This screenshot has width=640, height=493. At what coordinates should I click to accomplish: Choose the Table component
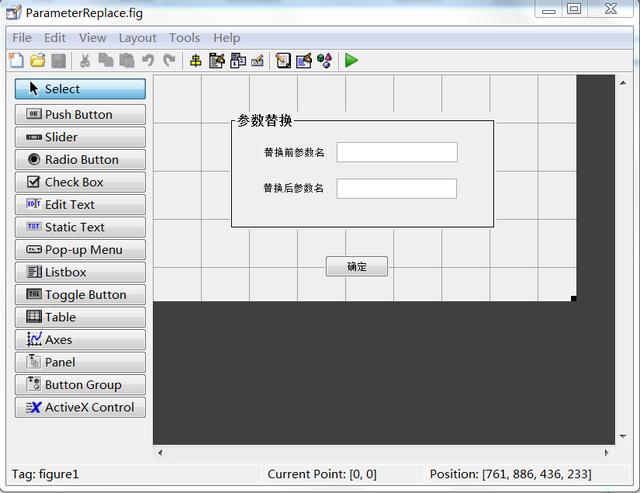(x=80, y=317)
